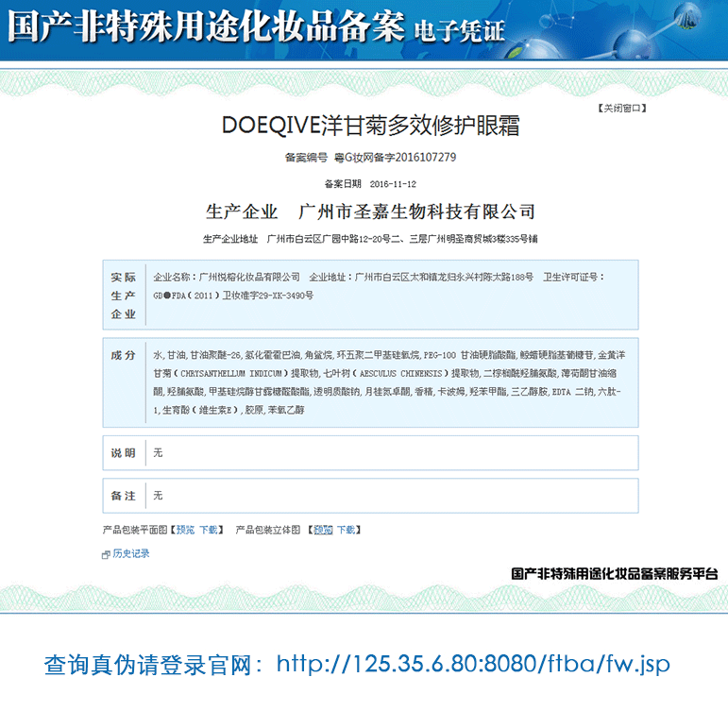Preview the 产品包装平面图 image
Screen dimensions: 728x728
(185, 530)
